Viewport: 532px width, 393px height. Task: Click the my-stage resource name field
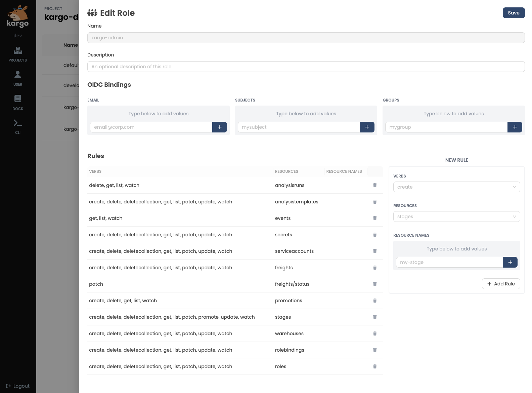click(449, 262)
